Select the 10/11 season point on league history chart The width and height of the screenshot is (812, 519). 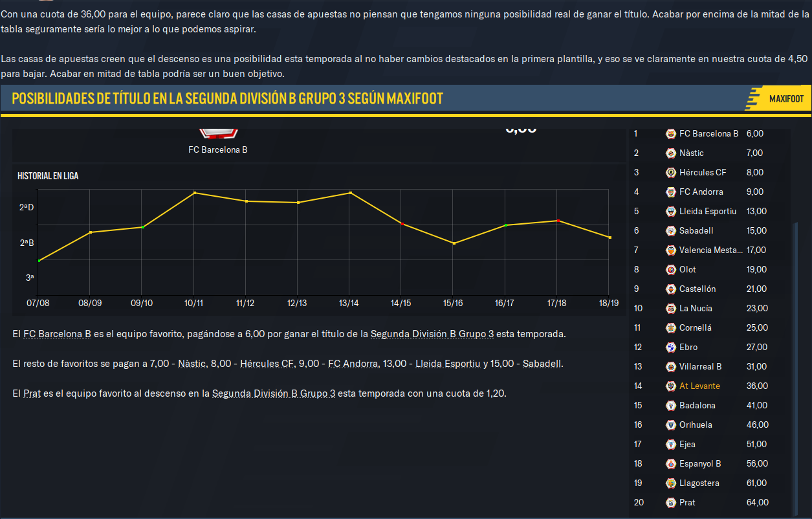tap(194, 193)
